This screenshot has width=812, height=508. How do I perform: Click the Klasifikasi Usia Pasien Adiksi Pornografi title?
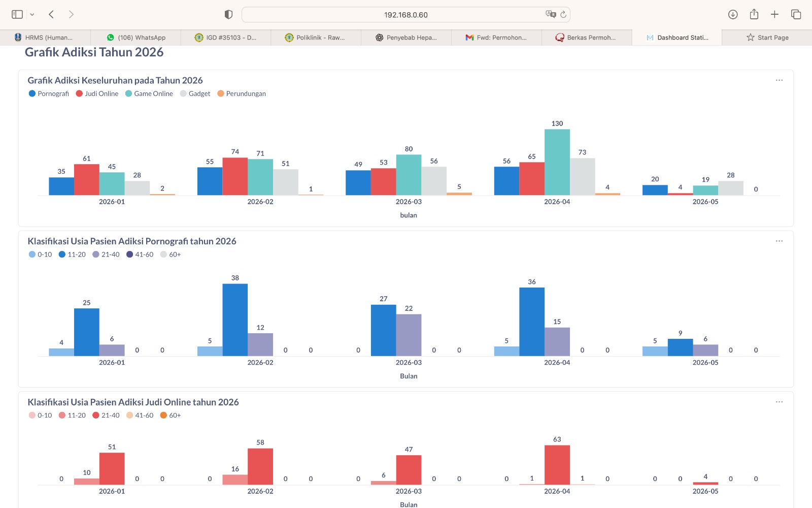(x=132, y=241)
